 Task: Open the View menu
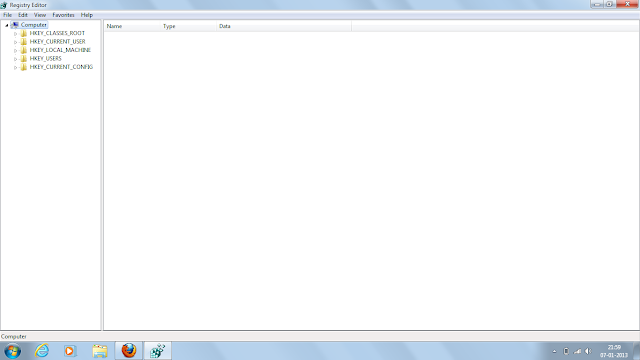click(40, 15)
